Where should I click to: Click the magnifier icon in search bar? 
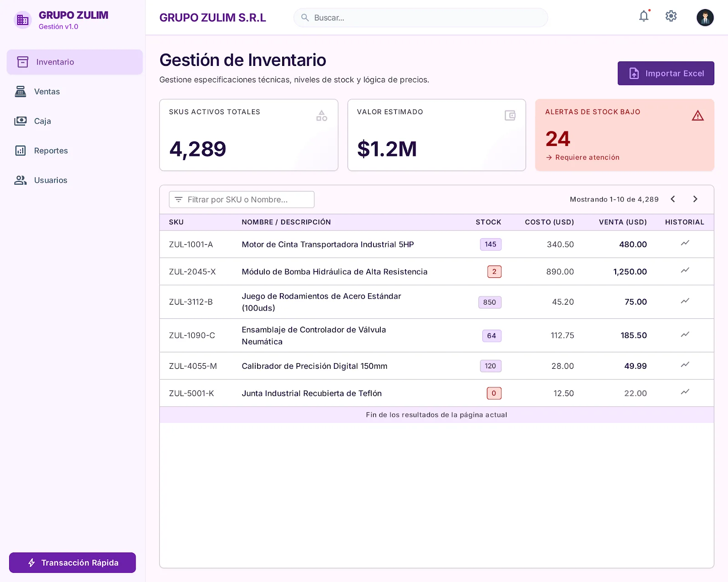point(305,18)
